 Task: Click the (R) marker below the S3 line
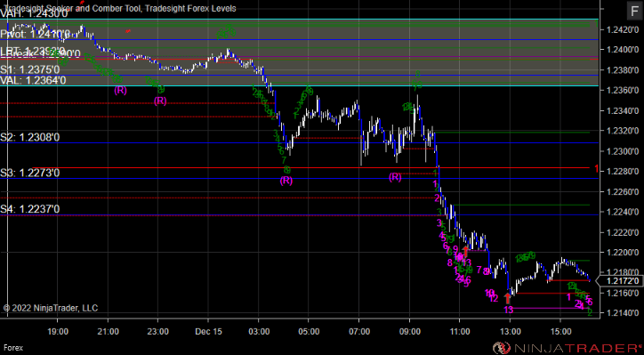(286, 181)
